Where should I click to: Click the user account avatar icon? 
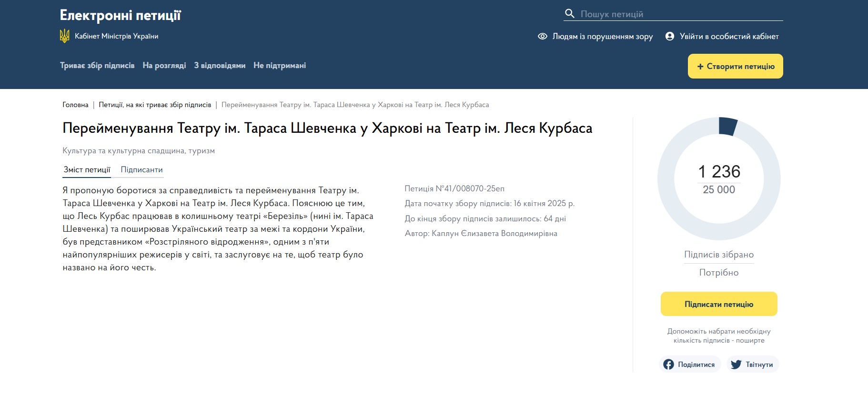[x=670, y=36]
